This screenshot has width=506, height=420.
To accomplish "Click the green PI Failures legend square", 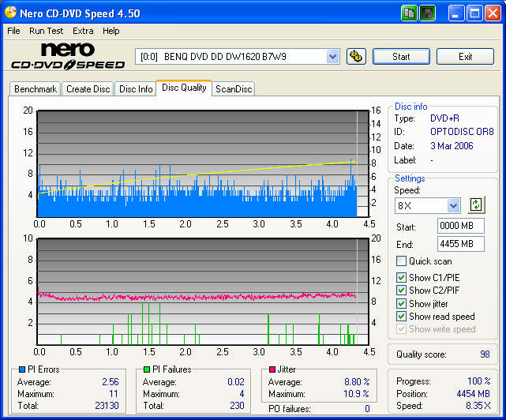I will (147, 369).
